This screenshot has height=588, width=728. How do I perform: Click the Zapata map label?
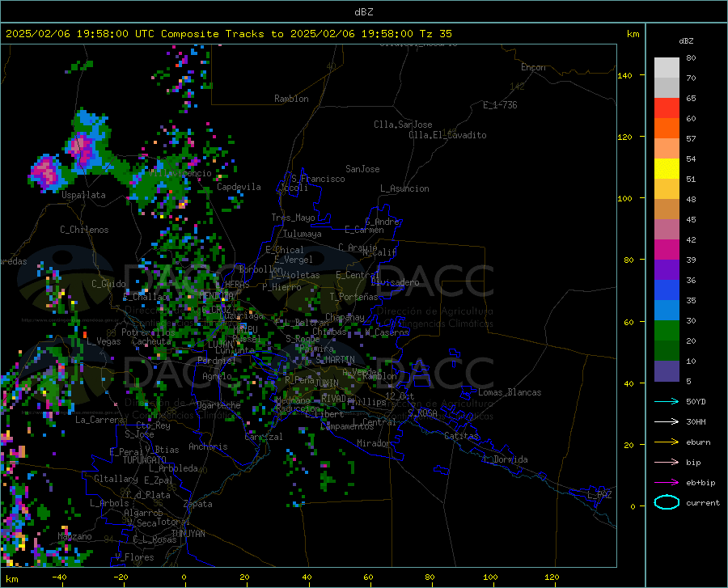198,504
